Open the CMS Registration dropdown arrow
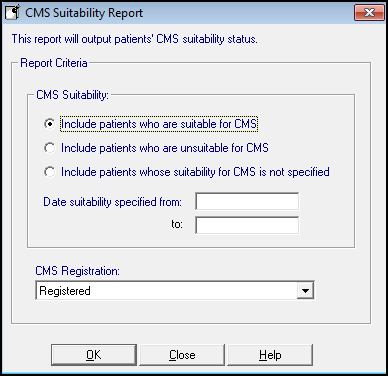 305,291
